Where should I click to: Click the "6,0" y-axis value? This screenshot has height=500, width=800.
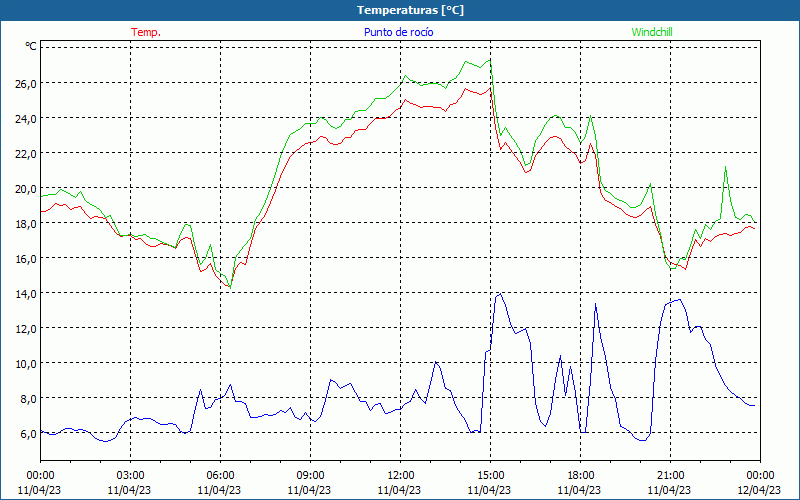(x=28, y=434)
